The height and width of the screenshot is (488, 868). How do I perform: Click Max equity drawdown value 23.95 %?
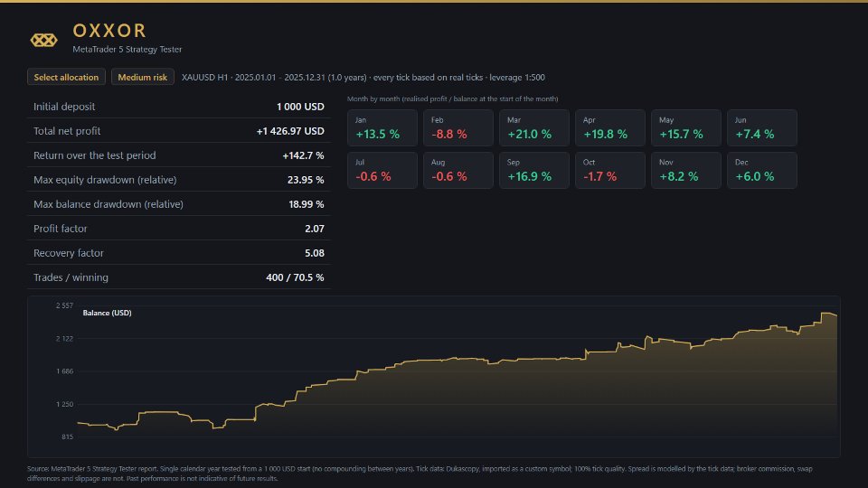[x=306, y=180]
